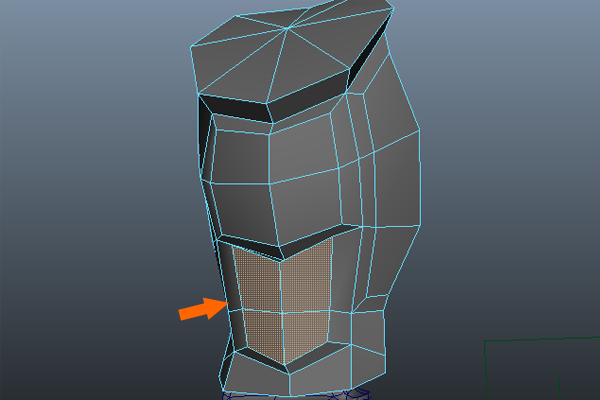Click the central fan vertex on the top cap
Screen dimensions: 600x400
click(x=287, y=28)
